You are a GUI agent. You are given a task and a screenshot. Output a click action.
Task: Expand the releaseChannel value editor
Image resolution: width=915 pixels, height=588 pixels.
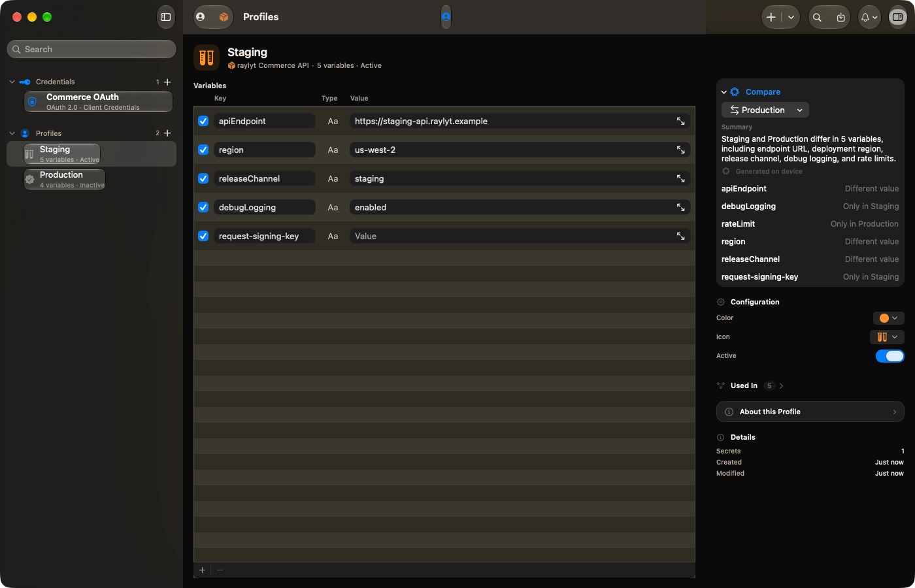click(680, 178)
